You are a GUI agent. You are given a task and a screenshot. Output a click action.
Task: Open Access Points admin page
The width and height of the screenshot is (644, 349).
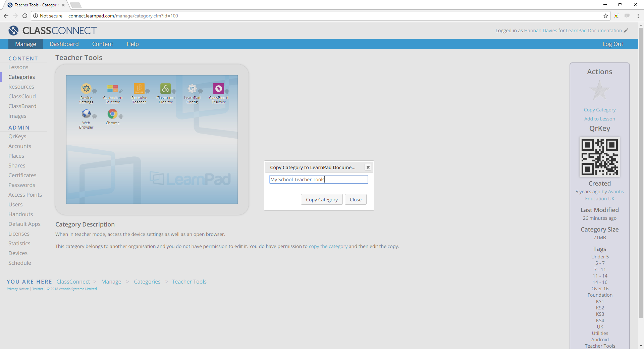[25, 195]
